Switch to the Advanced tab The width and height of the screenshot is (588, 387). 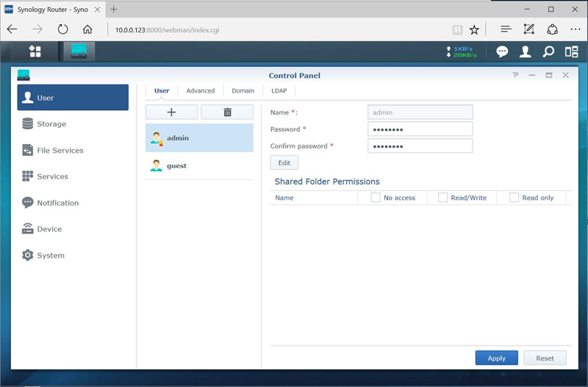[200, 91]
